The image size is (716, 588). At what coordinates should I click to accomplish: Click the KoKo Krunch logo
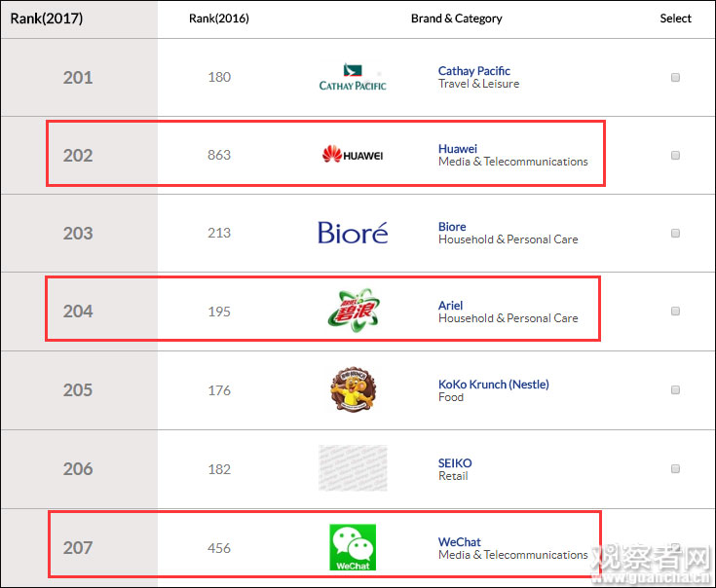tap(353, 389)
